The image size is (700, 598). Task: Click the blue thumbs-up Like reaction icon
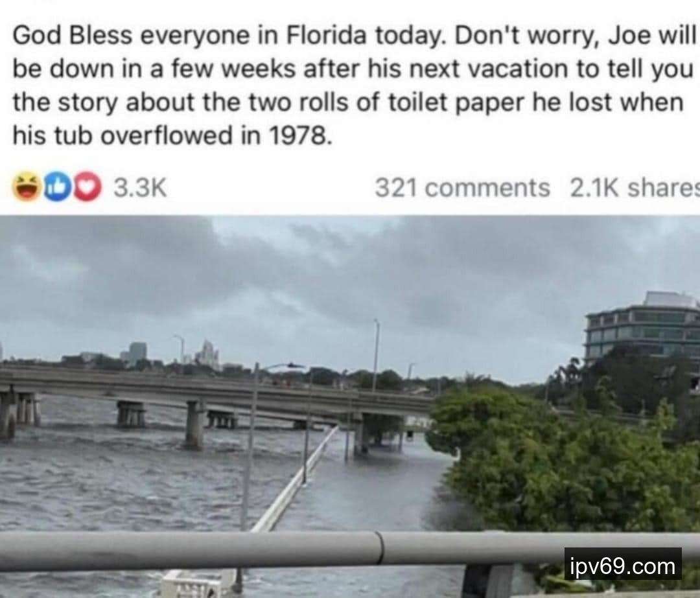(56, 188)
